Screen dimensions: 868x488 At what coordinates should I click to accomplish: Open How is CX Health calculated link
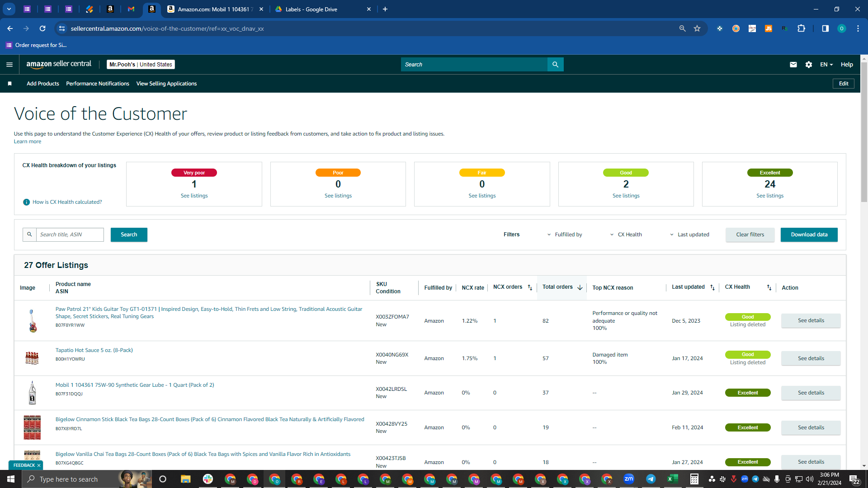point(67,202)
